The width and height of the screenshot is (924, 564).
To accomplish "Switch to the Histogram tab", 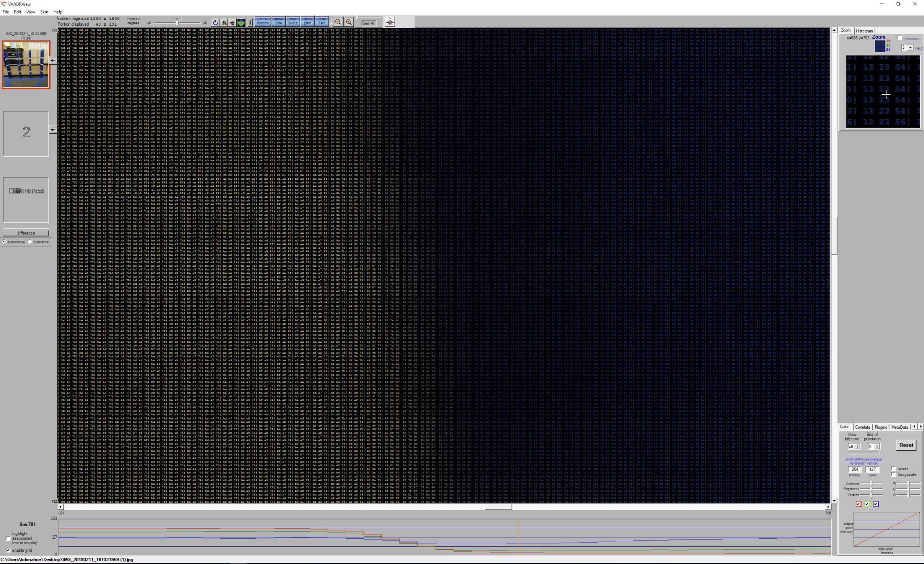I will (864, 31).
